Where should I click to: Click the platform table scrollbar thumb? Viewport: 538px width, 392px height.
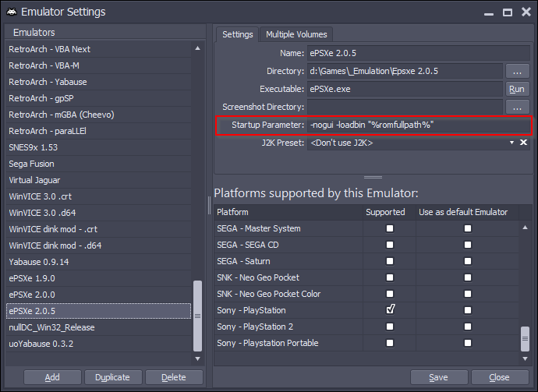click(x=525, y=339)
